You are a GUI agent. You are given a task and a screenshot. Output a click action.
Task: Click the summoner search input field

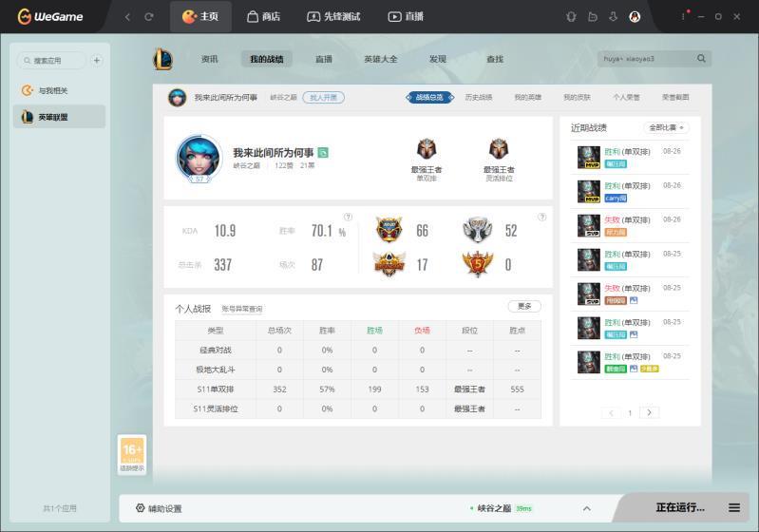(x=646, y=59)
